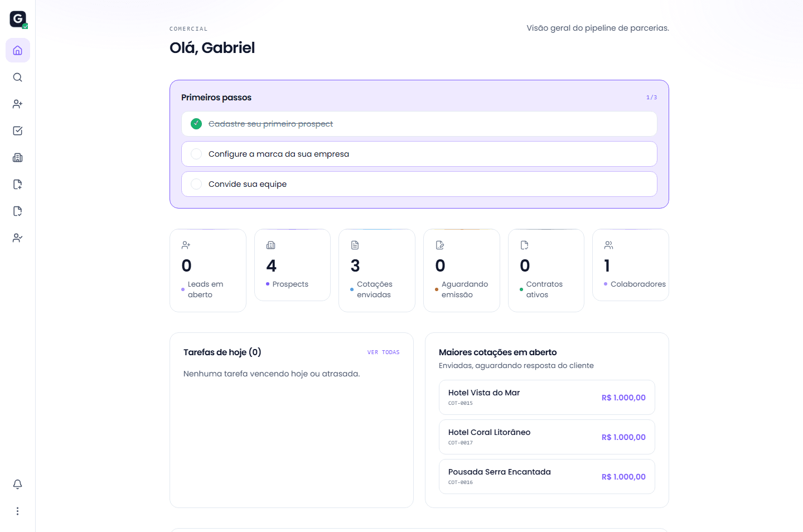The height and width of the screenshot is (532, 803).
Task: Open the Leads em aberto stat card
Action: tap(208, 270)
